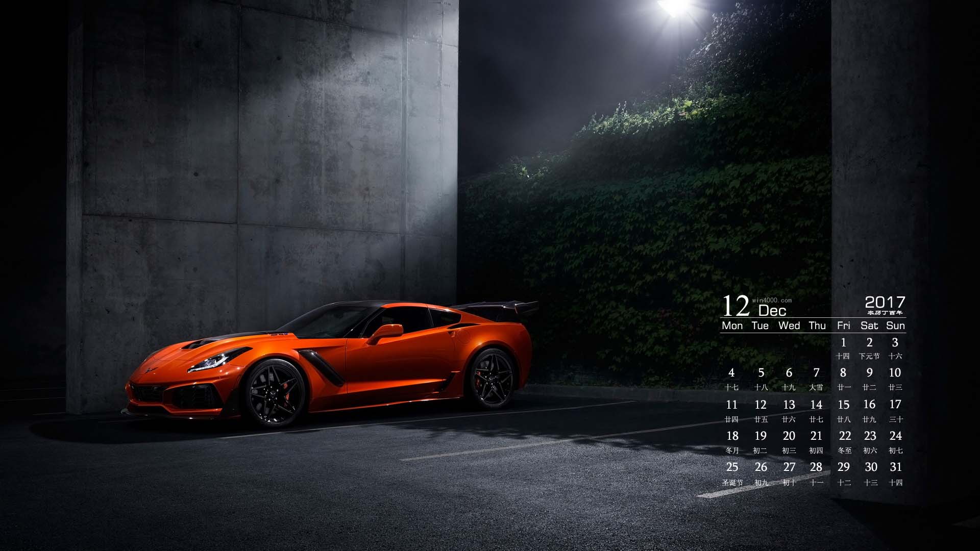
Task: Click the year 2017 in the calendar
Action: click(x=885, y=302)
